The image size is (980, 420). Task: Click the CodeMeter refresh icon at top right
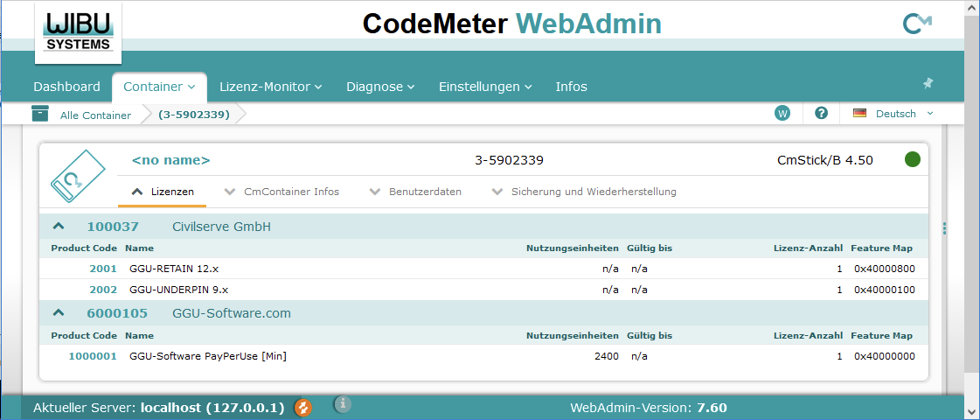coord(916,24)
